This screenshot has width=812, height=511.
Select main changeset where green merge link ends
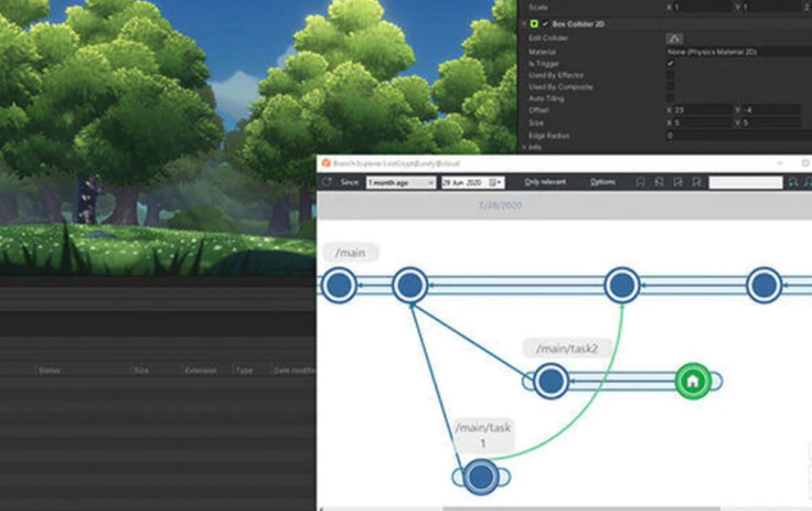tap(622, 285)
